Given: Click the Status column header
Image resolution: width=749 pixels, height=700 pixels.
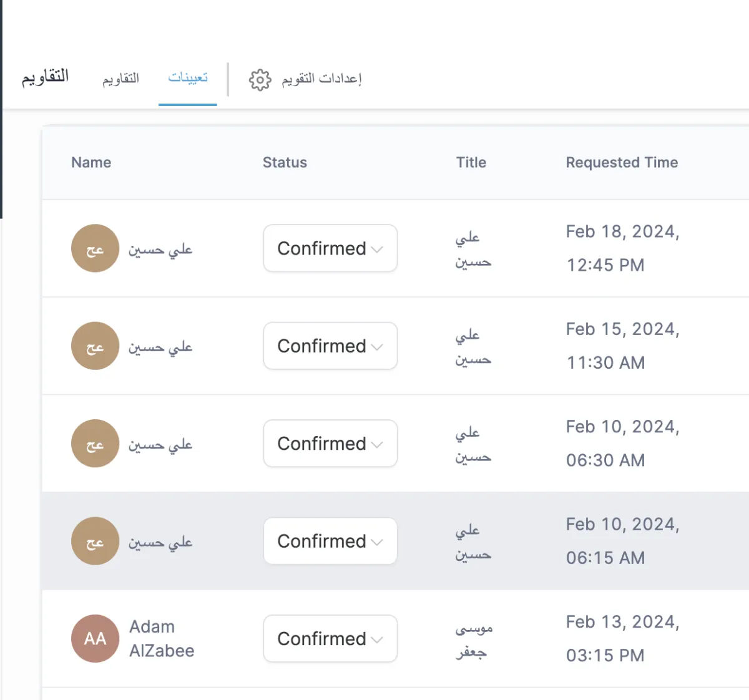Looking at the screenshot, I should click(285, 162).
